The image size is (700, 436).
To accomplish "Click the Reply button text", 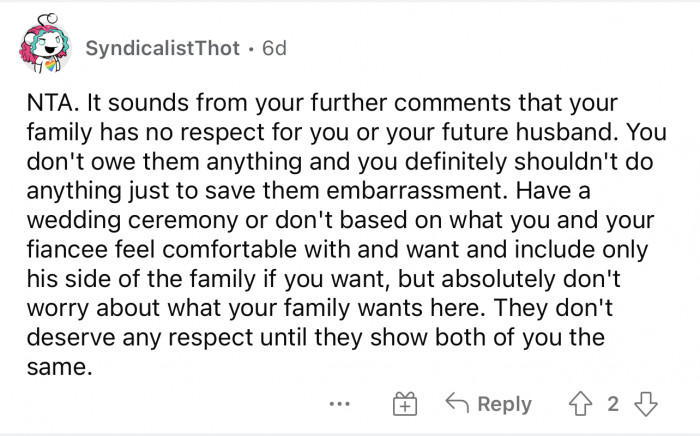I will pyautogui.click(x=504, y=404).
